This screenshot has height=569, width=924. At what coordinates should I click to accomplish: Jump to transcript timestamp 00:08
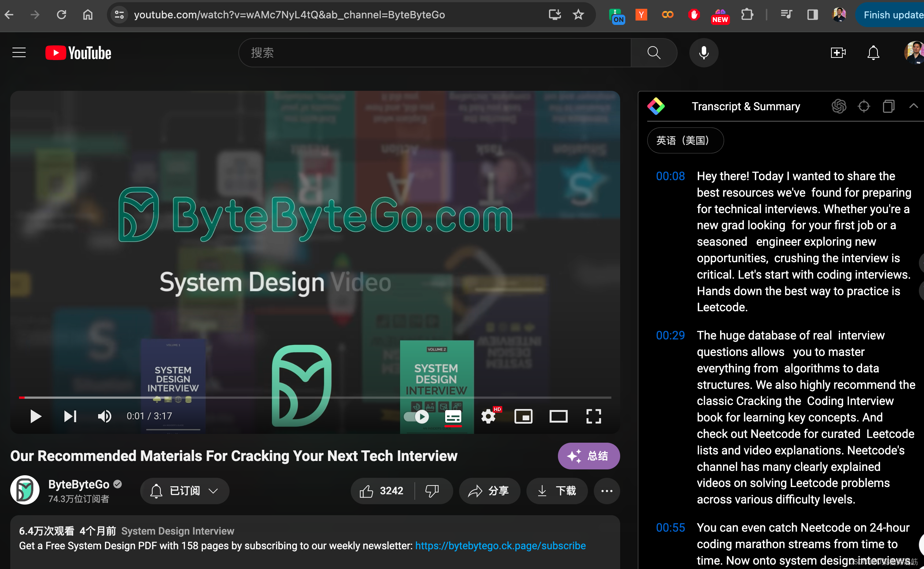670,176
